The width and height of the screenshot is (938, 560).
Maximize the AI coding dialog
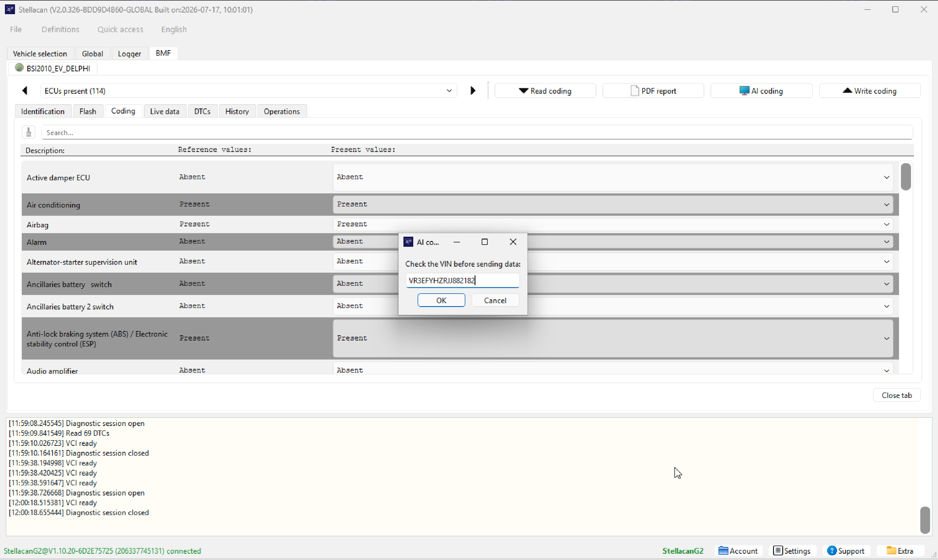(484, 242)
